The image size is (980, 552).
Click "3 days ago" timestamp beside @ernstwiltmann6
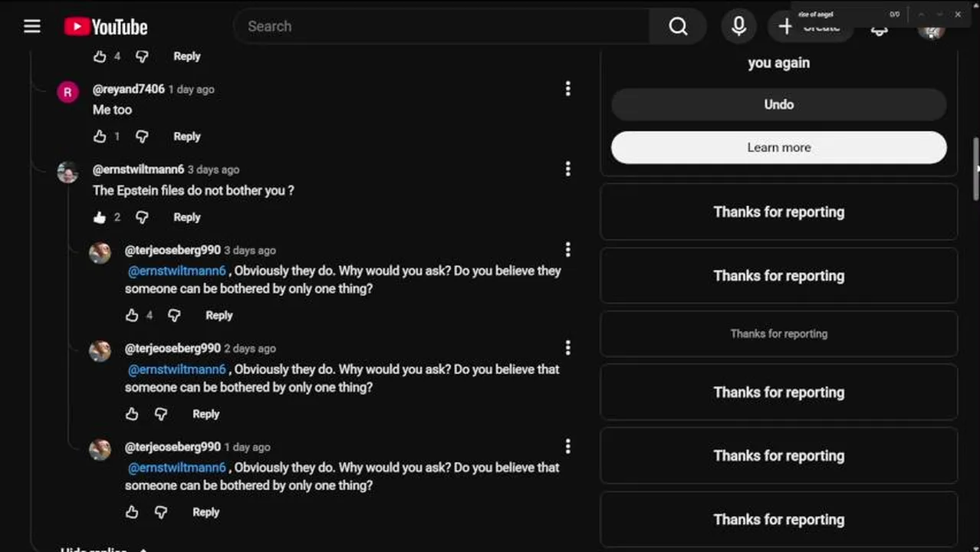[213, 170]
